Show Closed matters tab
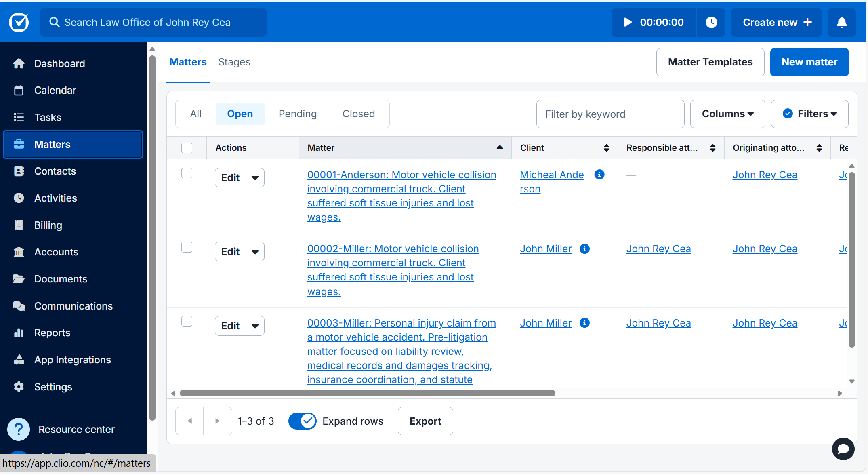 (x=358, y=114)
